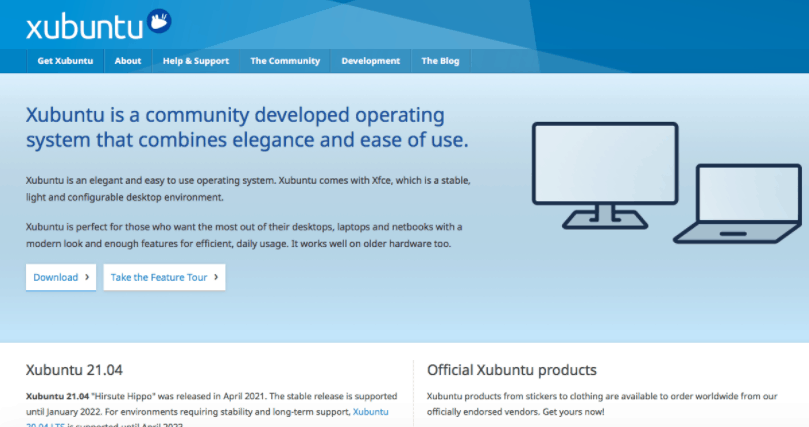Click the paragraph mentioning older hardware
The height and width of the screenshot is (427, 809).
pos(244,235)
